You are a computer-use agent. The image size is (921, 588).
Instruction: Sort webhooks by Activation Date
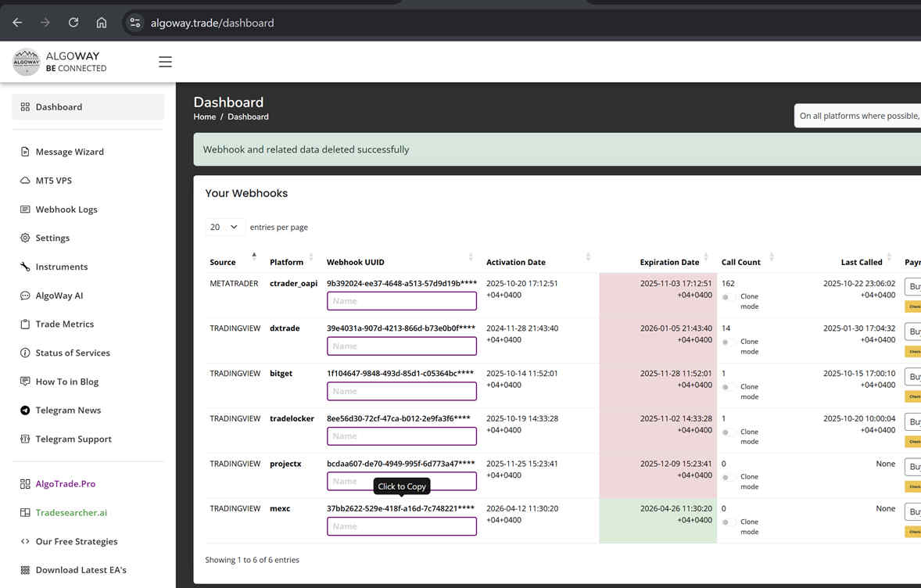516,262
